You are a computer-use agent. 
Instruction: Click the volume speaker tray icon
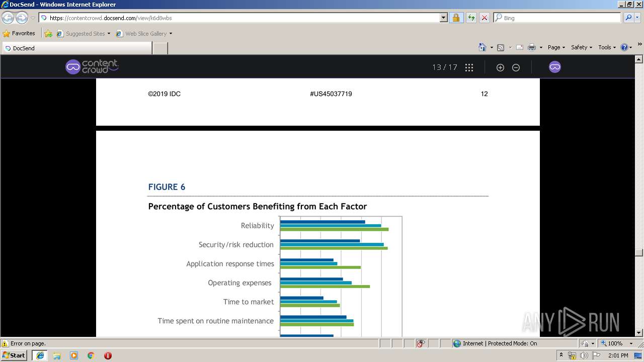click(x=584, y=355)
